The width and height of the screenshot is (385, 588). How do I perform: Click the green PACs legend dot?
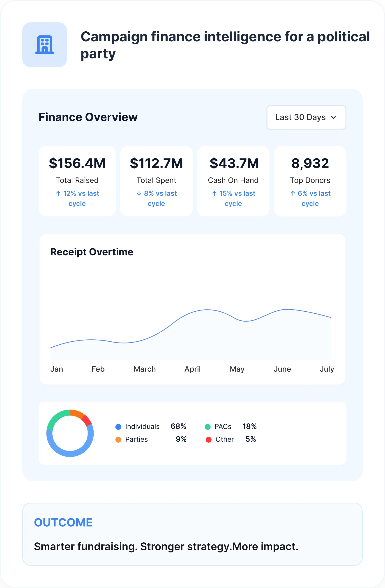pyautogui.click(x=208, y=427)
